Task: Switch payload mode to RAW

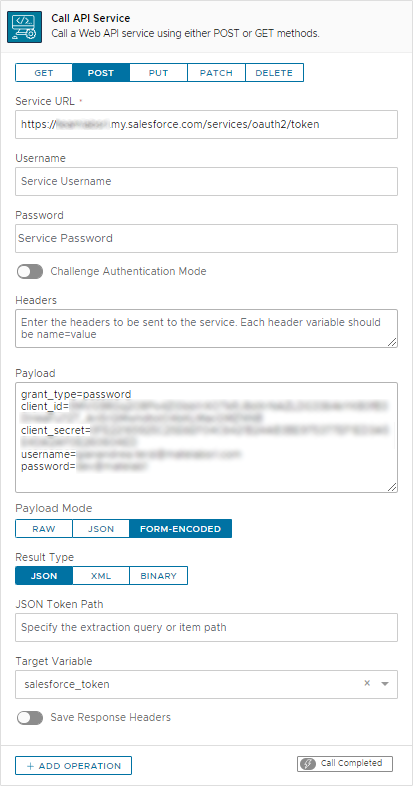Action: pyautogui.click(x=44, y=529)
